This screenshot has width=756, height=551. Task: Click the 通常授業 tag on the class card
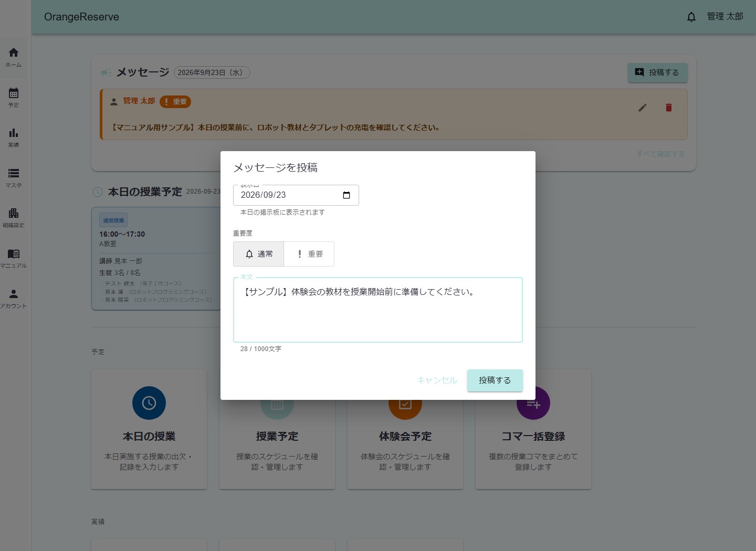[113, 220]
